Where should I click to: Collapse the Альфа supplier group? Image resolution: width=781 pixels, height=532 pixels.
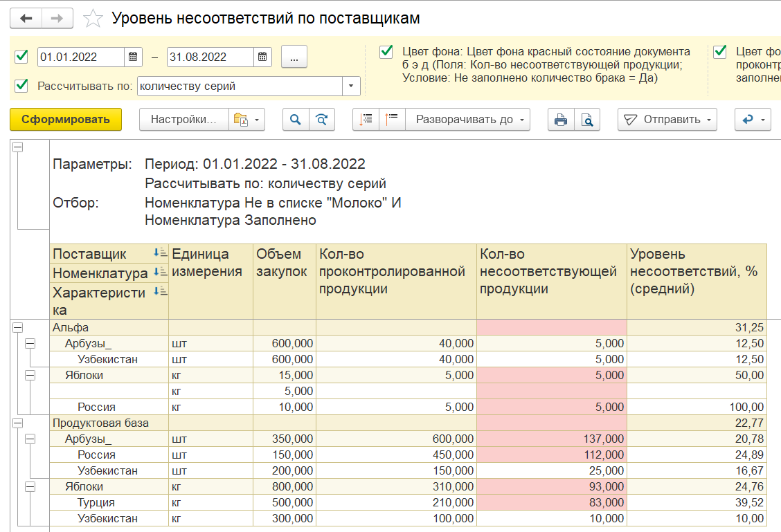(17, 327)
